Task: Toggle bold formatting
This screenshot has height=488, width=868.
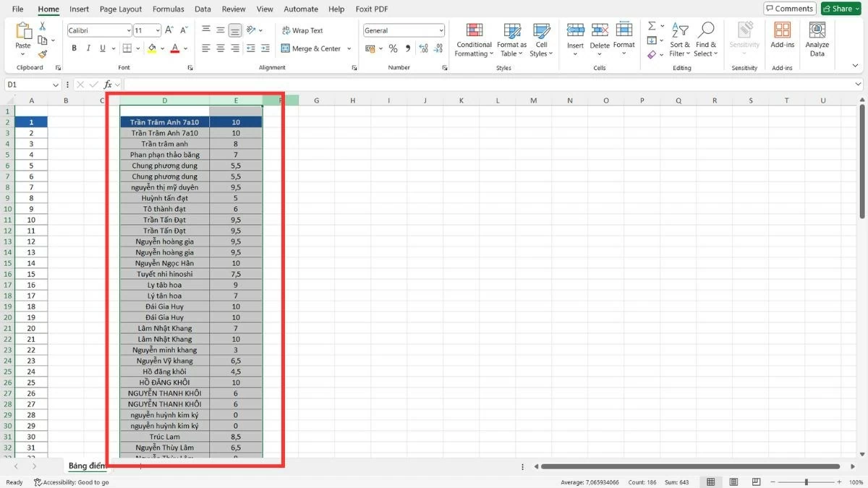Action: 73,47
